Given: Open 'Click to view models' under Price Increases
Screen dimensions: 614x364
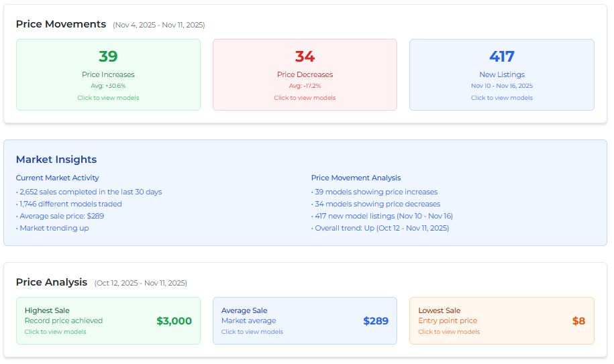Looking at the screenshot, I should point(108,98).
